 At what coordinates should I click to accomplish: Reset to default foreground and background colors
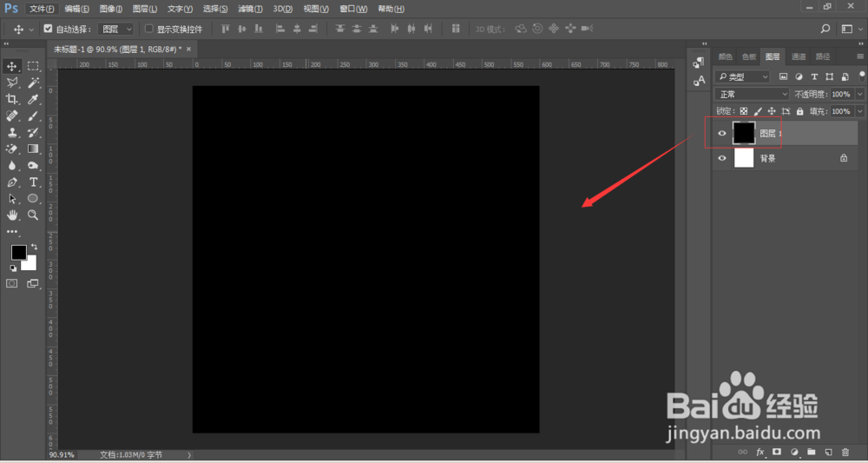[13, 268]
